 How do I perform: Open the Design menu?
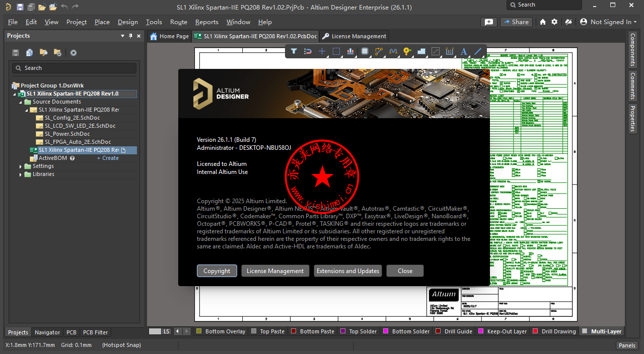point(127,22)
